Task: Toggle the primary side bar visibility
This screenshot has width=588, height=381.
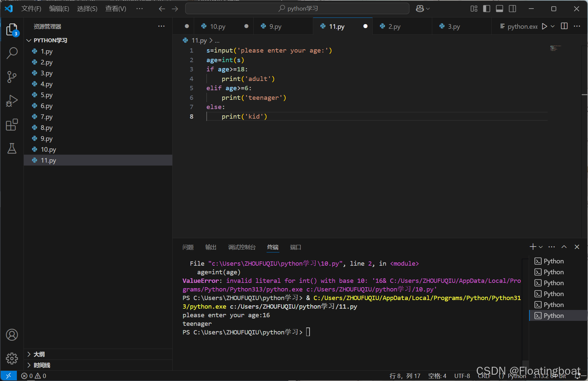Action: (x=486, y=9)
